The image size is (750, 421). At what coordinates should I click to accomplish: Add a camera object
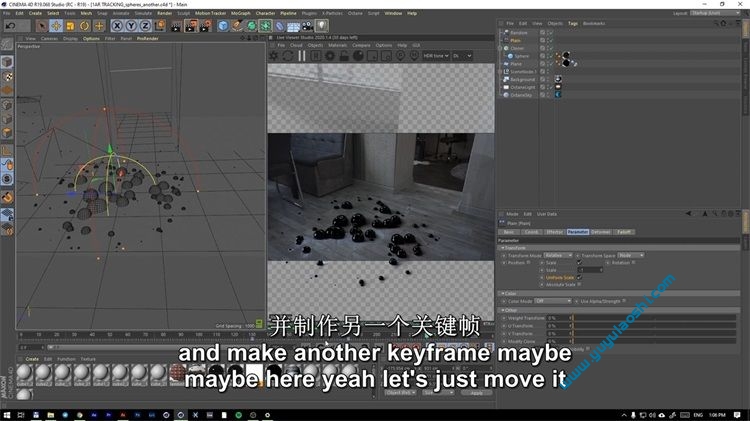tap(308, 26)
